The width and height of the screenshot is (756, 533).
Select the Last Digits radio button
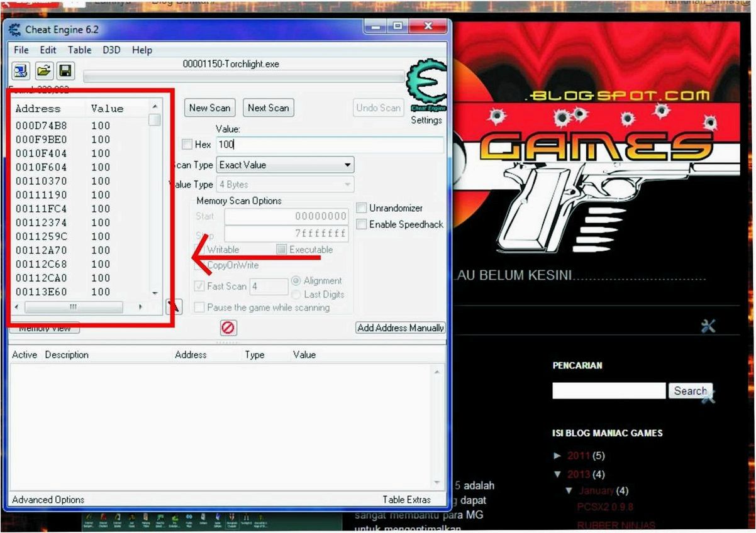(296, 294)
